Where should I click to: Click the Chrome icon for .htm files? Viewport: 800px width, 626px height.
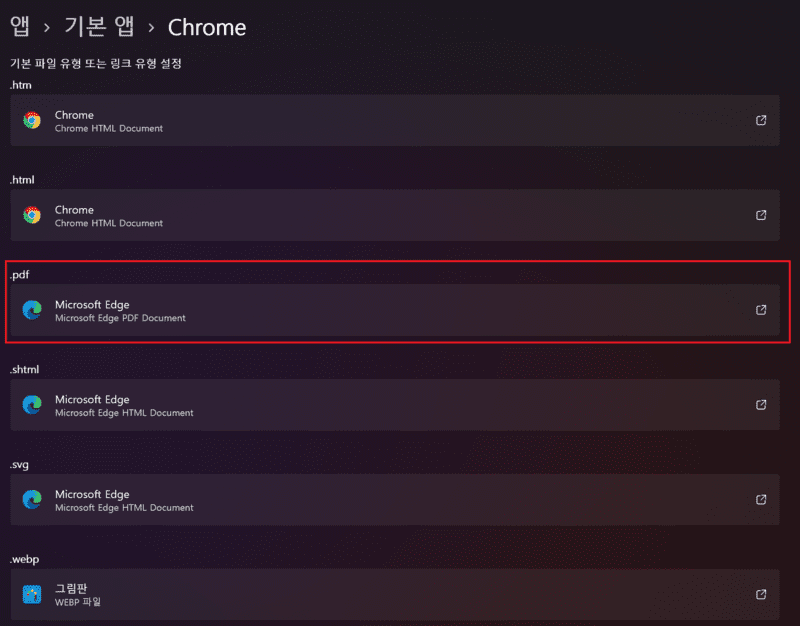[31, 120]
